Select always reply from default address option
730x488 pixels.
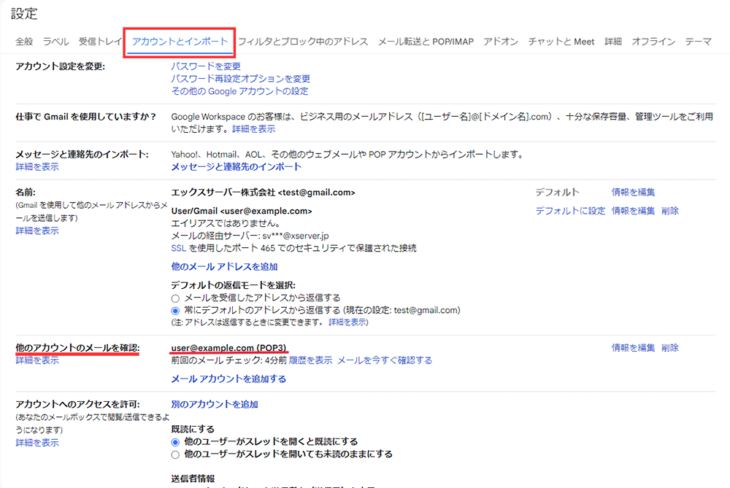click(176, 311)
